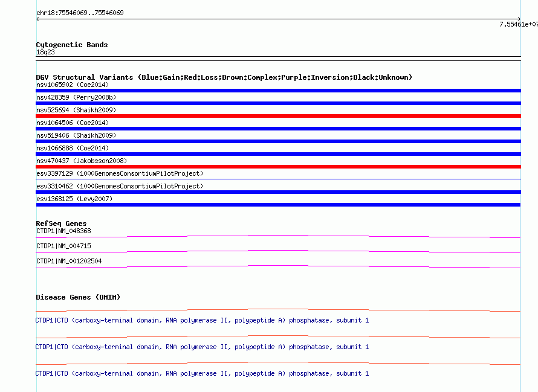Open variant nsv1066888 (Coe2014) label
The width and height of the screenshot is (538, 392).
(x=73, y=148)
